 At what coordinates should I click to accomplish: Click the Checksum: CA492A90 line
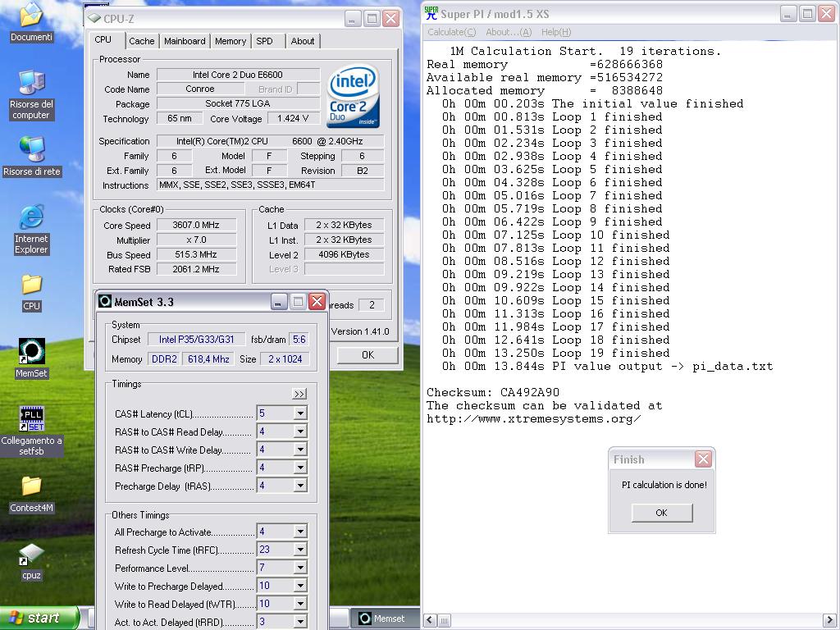(493, 392)
